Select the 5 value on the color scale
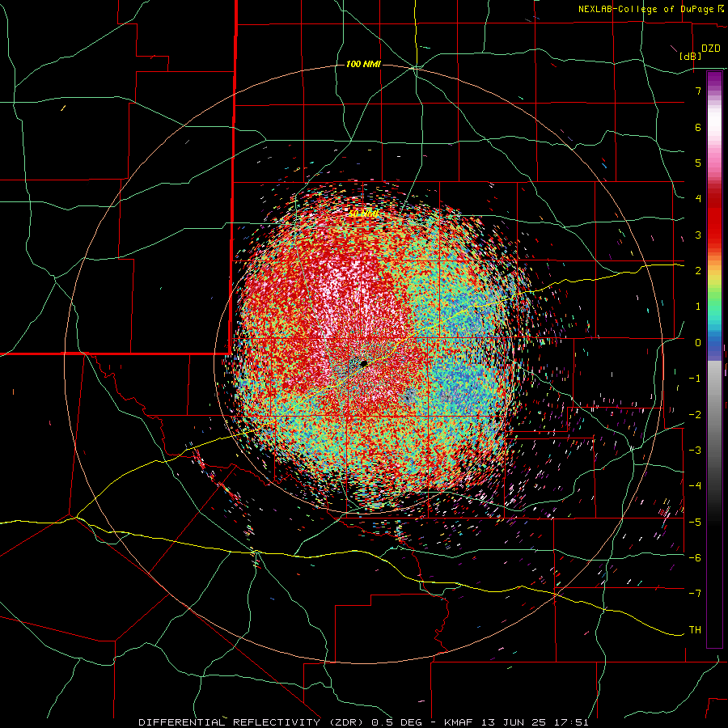The image size is (728, 728). [x=698, y=163]
